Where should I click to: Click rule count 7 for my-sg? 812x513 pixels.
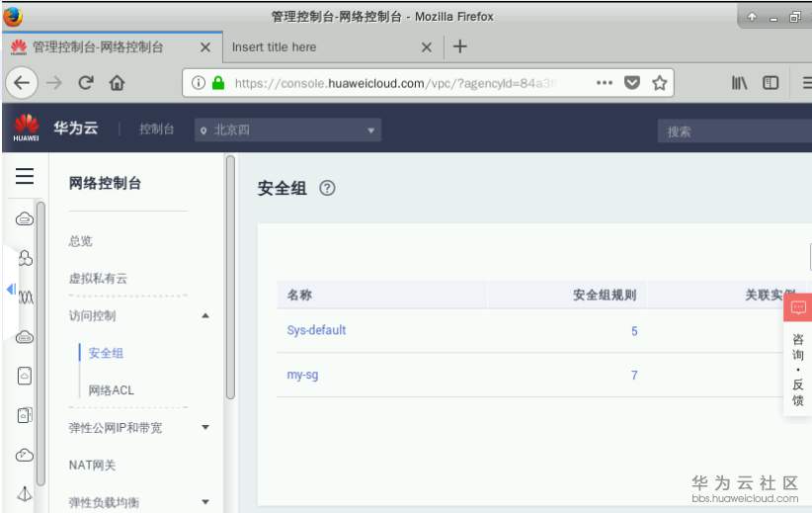tap(634, 376)
